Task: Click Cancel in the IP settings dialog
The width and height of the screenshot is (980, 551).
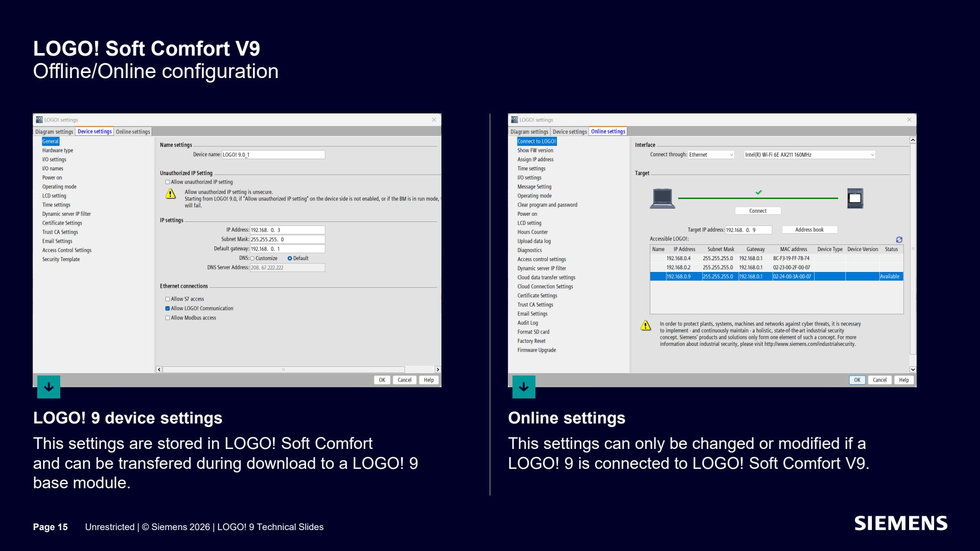Action: click(x=404, y=380)
